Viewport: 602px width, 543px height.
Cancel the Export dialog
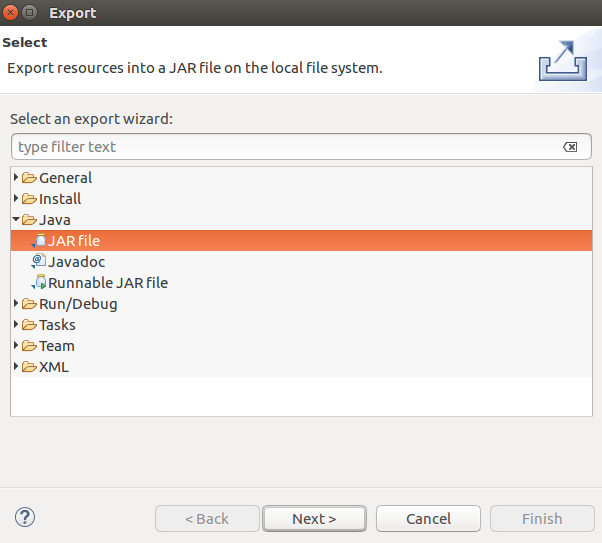pos(428,518)
